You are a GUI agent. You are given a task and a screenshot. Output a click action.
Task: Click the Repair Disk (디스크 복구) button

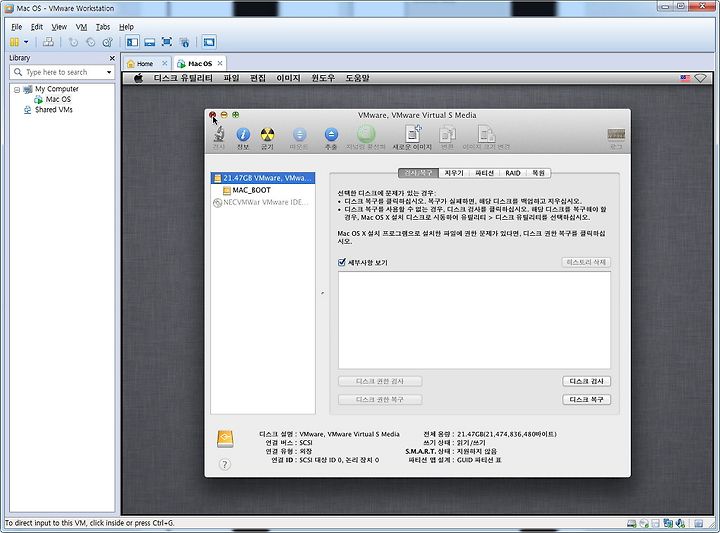point(586,399)
